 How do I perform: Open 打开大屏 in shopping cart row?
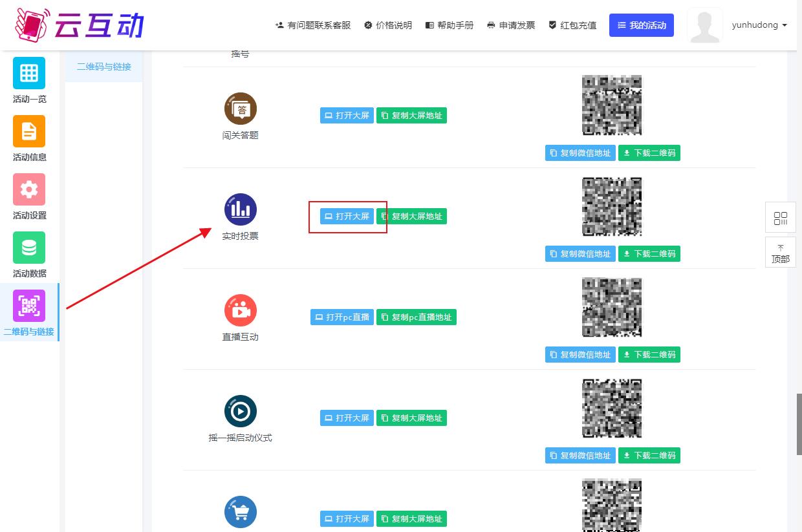[347, 519]
